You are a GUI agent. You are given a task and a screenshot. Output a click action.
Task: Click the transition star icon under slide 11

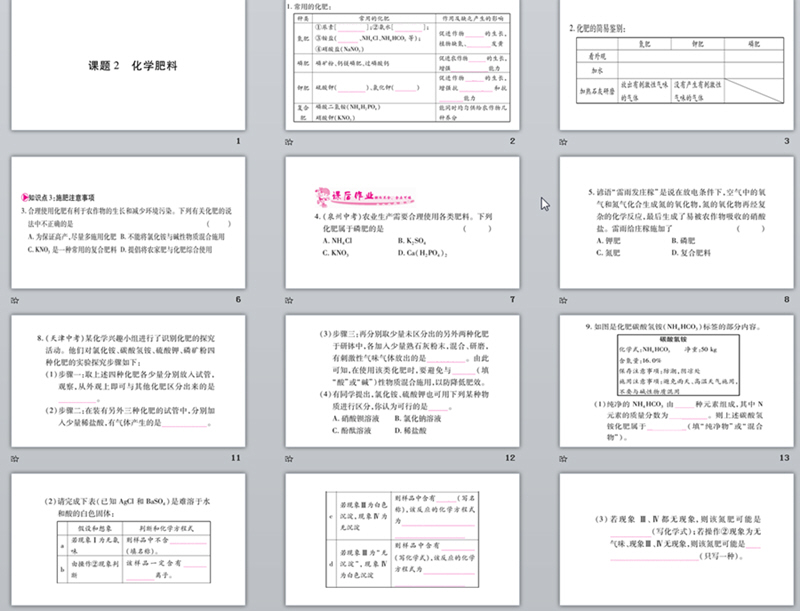[x=14, y=457]
